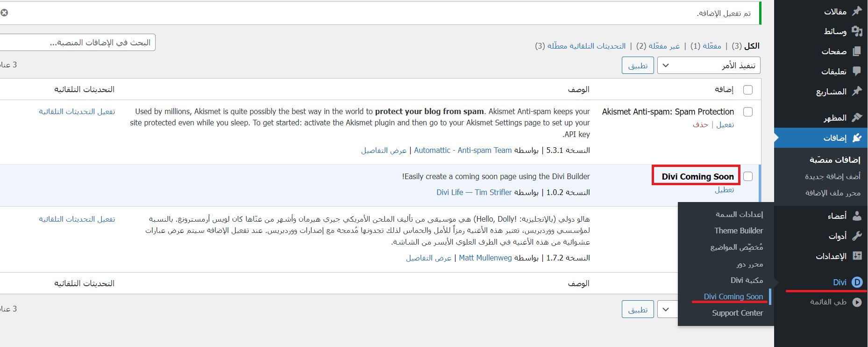This screenshot has height=347, width=868.
Task: Open comments via the speech bubble icon
Action: (x=857, y=71)
